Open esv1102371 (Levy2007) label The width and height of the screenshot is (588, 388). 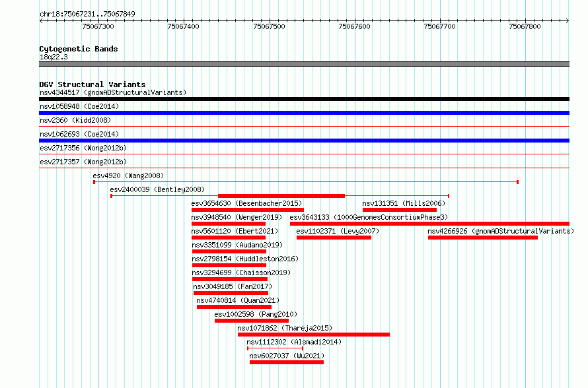tap(338, 231)
